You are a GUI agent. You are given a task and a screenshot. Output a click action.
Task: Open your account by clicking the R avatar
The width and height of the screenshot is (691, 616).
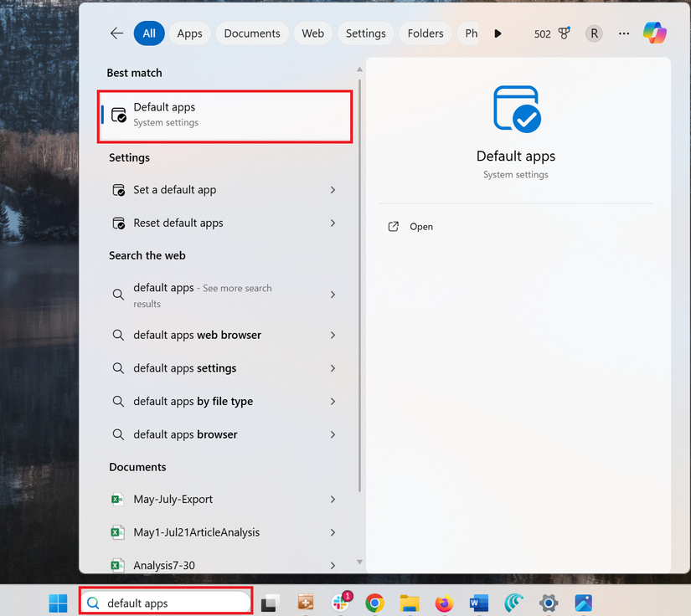[x=594, y=33]
